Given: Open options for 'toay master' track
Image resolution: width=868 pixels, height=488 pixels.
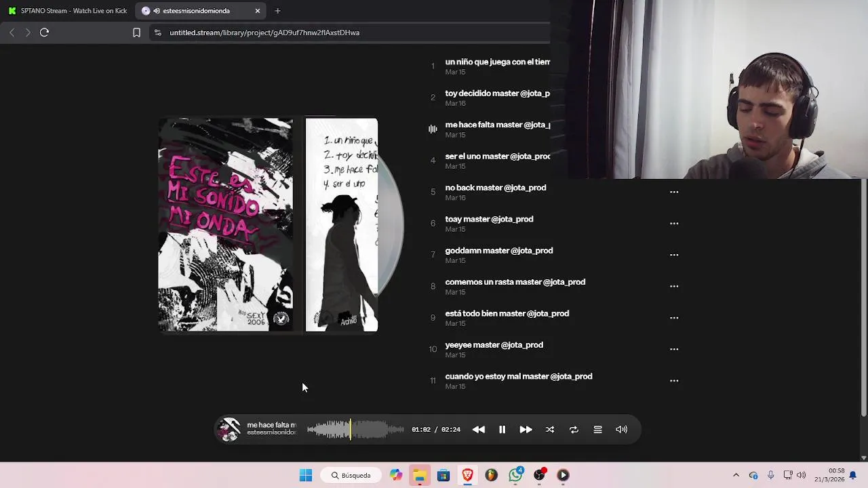Looking at the screenshot, I should (x=674, y=223).
